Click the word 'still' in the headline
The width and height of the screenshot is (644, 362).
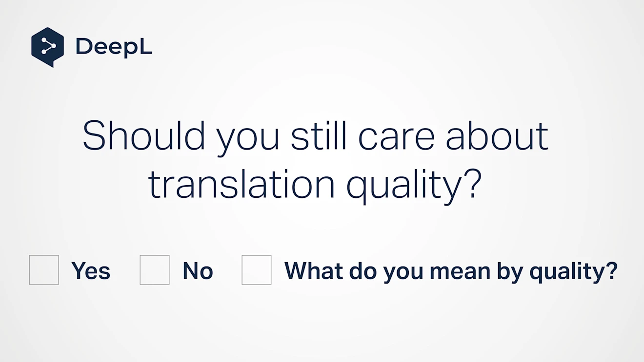click(319, 136)
